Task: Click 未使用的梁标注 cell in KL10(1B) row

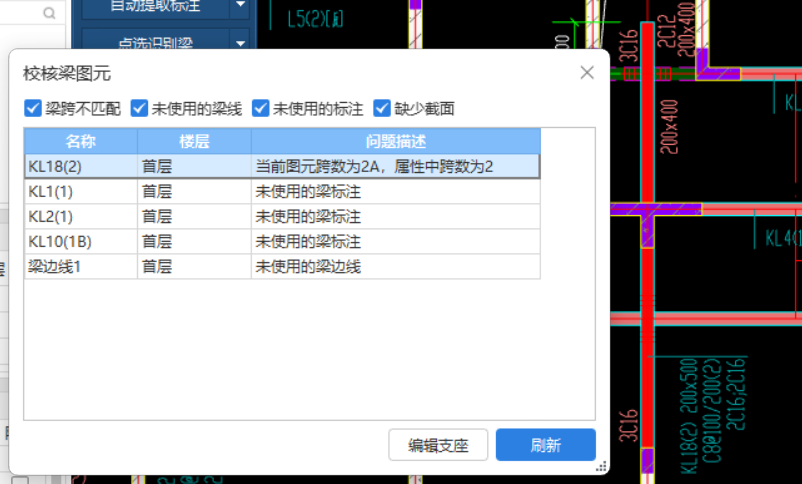Action: 396,241
